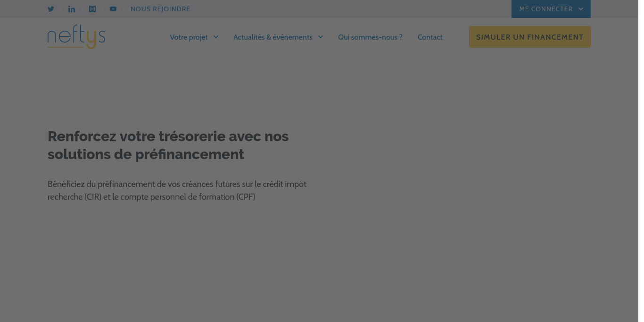Image resolution: width=644 pixels, height=322 pixels.
Task: Visit the Instagram page icon
Action: 92,9
